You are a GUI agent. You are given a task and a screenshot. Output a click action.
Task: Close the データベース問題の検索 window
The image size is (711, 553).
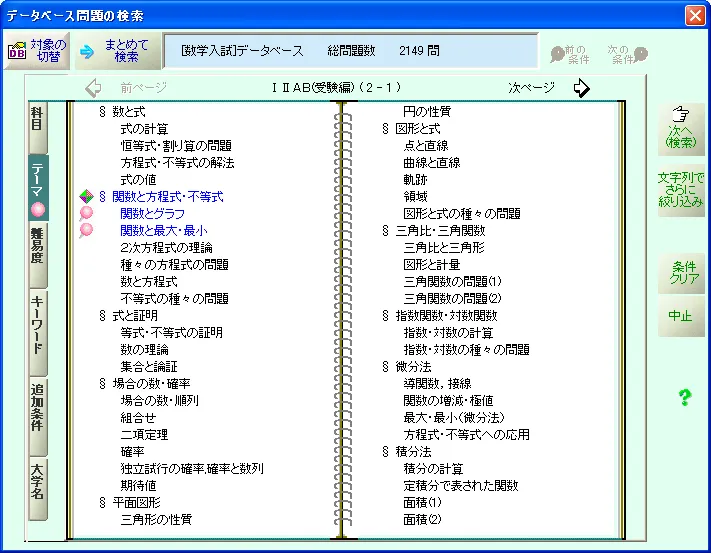coord(695,15)
